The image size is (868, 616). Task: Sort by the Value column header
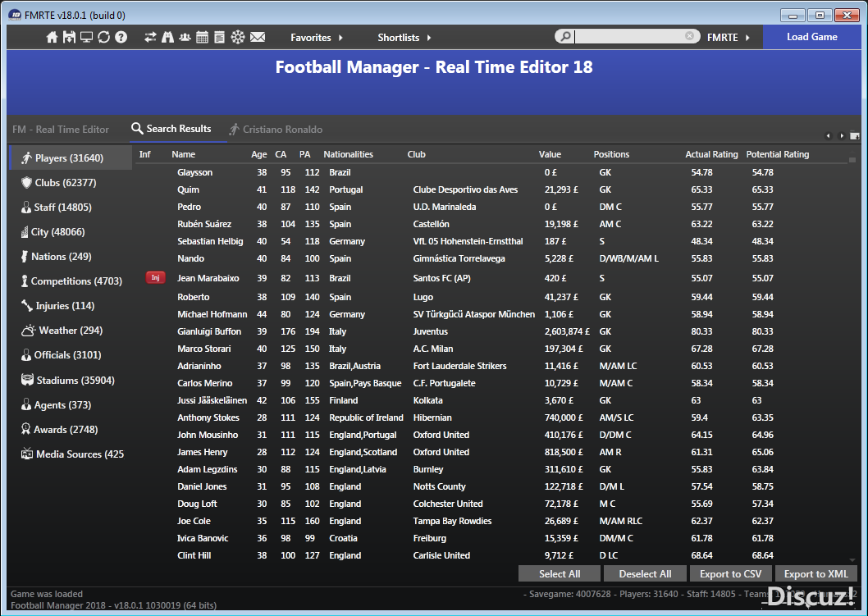550,154
